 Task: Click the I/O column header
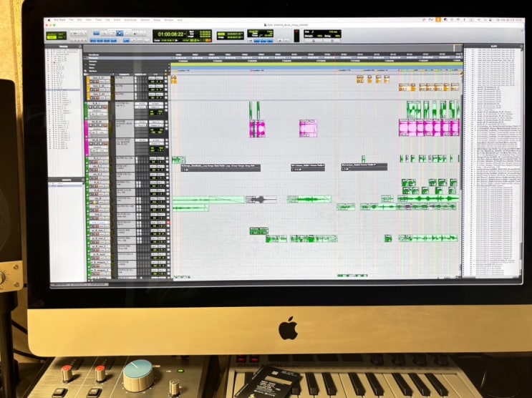coord(155,74)
